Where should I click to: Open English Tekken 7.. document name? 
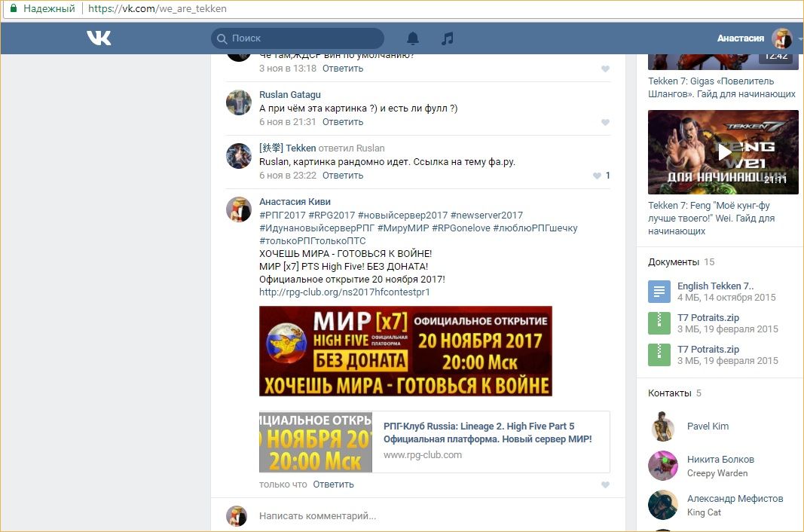pyautogui.click(x=715, y=286)
